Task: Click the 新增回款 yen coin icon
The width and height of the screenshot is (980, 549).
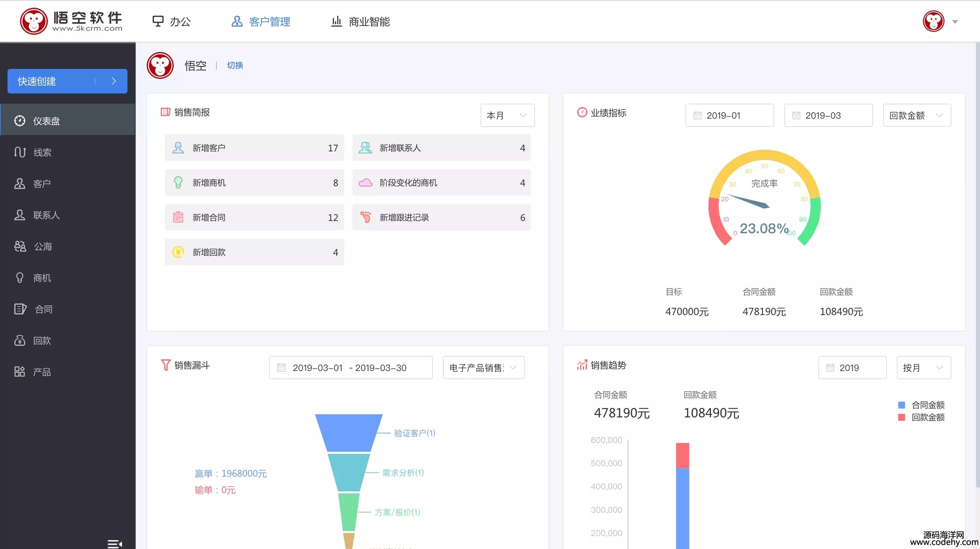Action: (x=178, y=252)
